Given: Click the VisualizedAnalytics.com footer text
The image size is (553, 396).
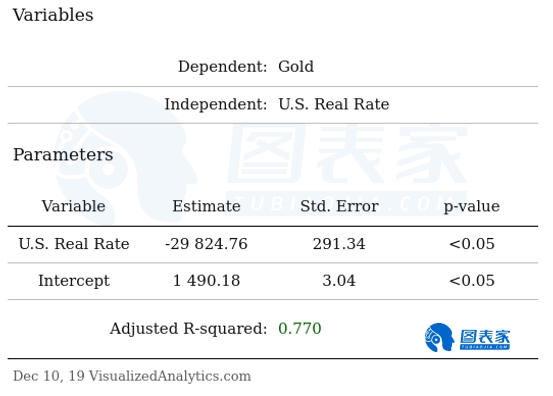Looking at the screenshot, I should pyautogui.click(x=170, y=376).
